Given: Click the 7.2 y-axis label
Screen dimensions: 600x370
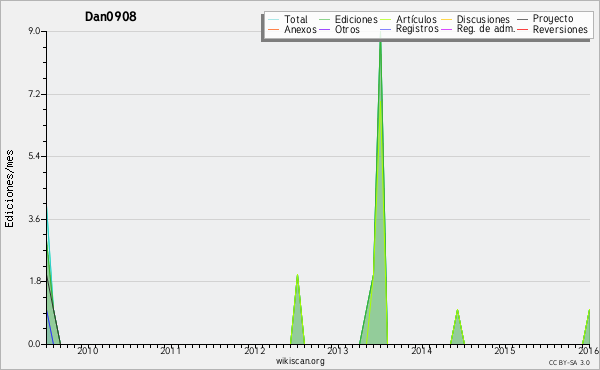Looking at the screenshot, I should 34,94.
